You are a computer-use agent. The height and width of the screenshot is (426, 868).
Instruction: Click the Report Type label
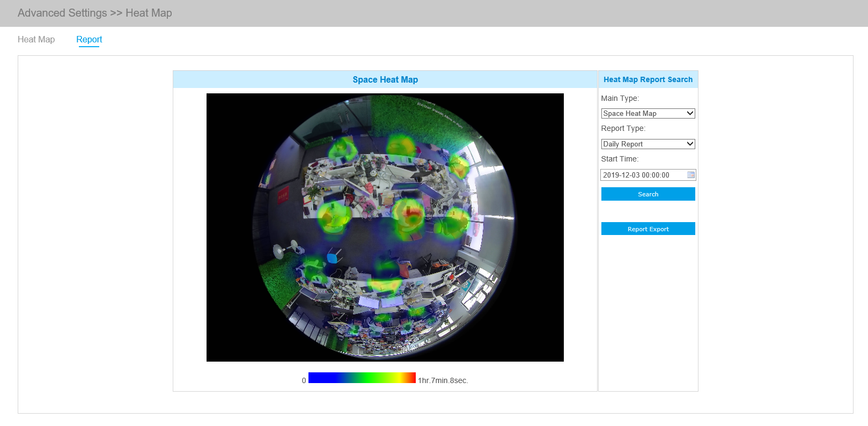pos(623,128)
